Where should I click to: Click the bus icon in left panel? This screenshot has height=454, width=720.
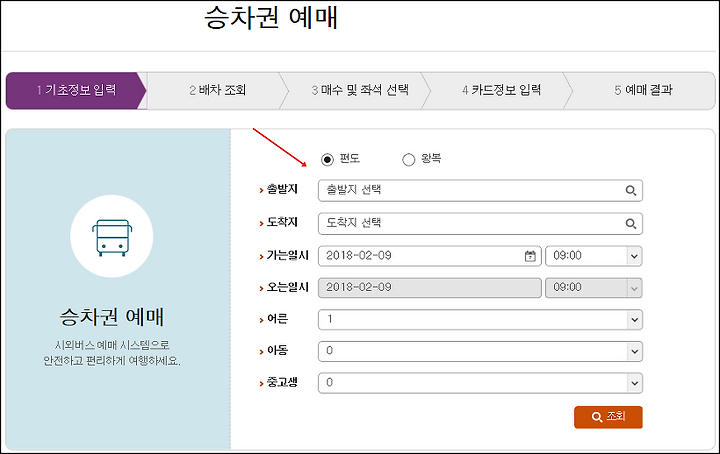point(112,237)
